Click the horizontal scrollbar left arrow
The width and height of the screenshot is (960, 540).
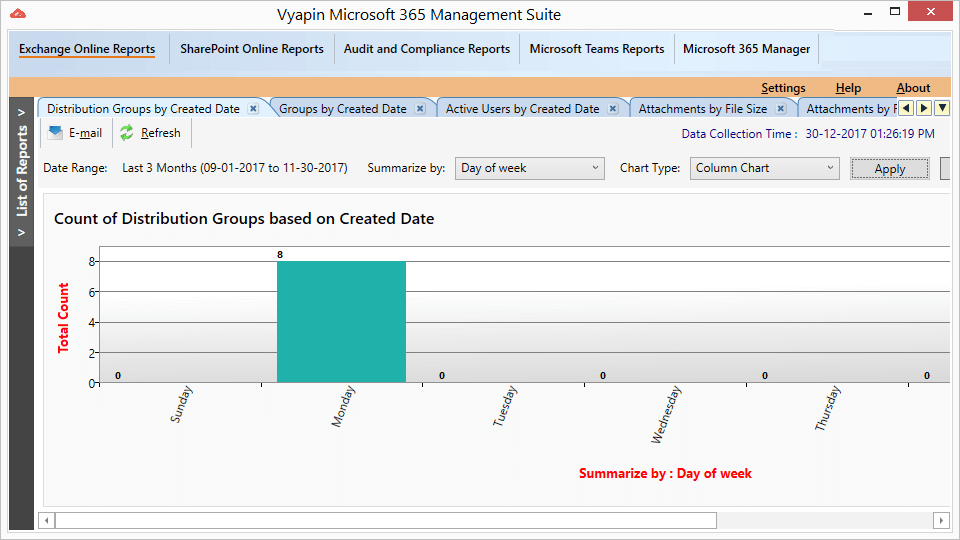(x=47, y=520)
